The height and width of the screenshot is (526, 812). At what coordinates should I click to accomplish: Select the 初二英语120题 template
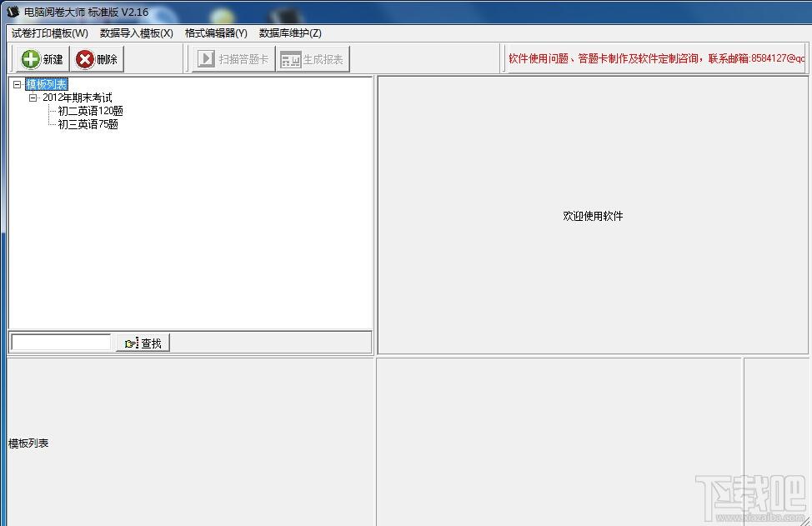[x=90, y=111]
